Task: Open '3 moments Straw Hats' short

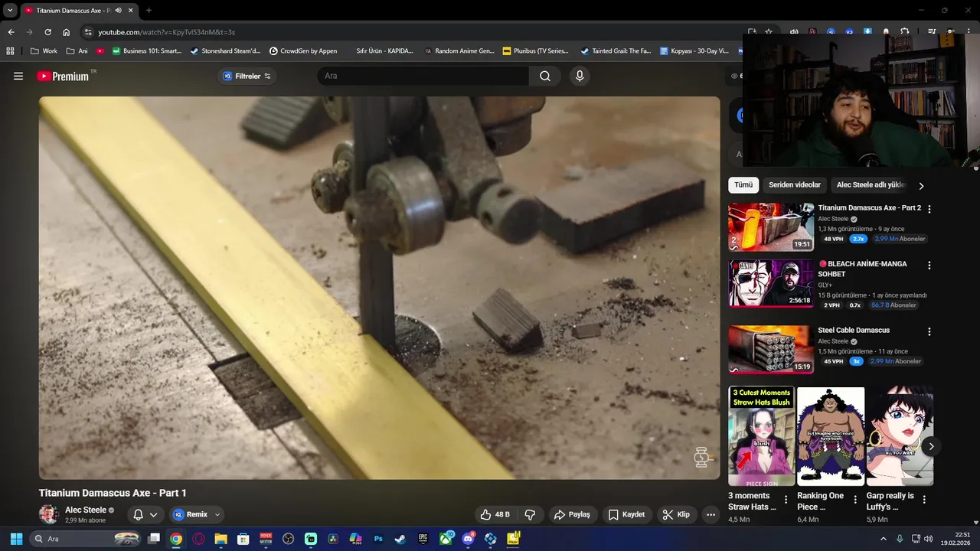Action: pos(762,436)
